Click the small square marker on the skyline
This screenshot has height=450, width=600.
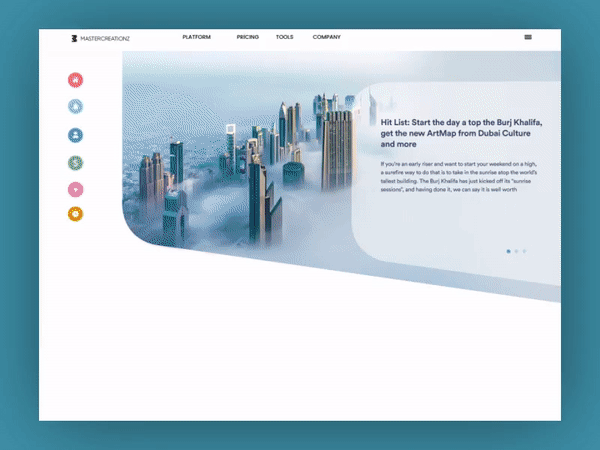(230, 129)
